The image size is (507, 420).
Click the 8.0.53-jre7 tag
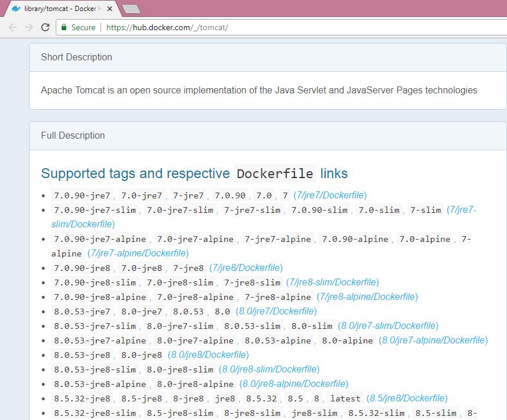pyautogui.click(x=82, y=312)
